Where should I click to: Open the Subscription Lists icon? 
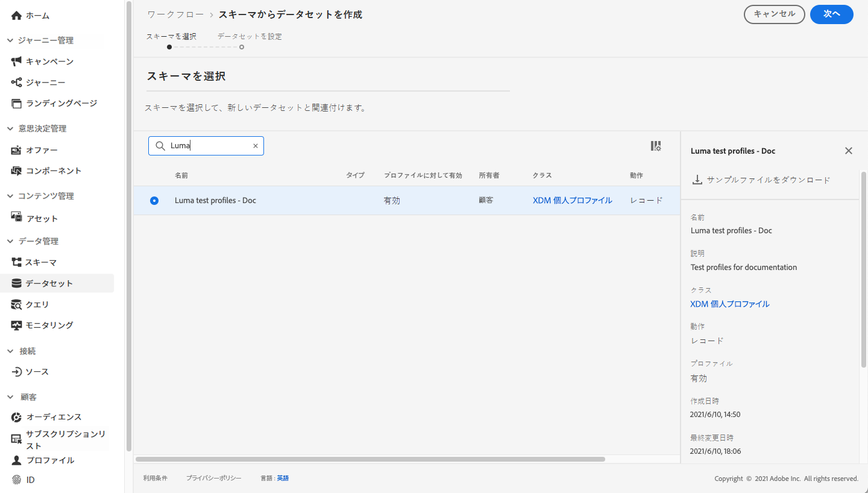16,439
